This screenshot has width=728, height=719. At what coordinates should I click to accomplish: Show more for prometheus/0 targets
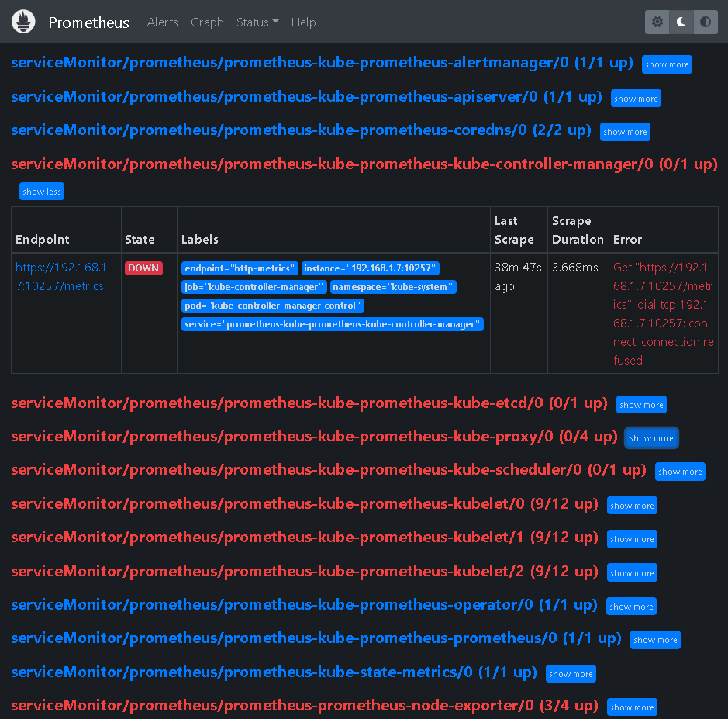coord(655,640)
